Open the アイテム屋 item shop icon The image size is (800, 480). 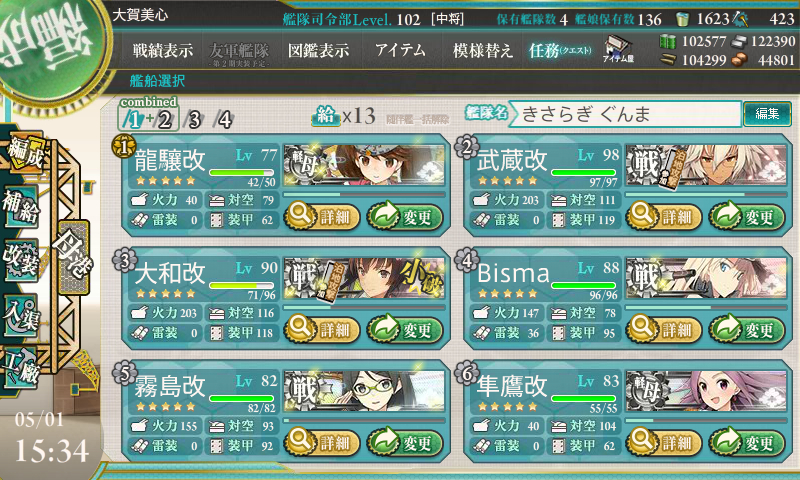click(618, 49)
